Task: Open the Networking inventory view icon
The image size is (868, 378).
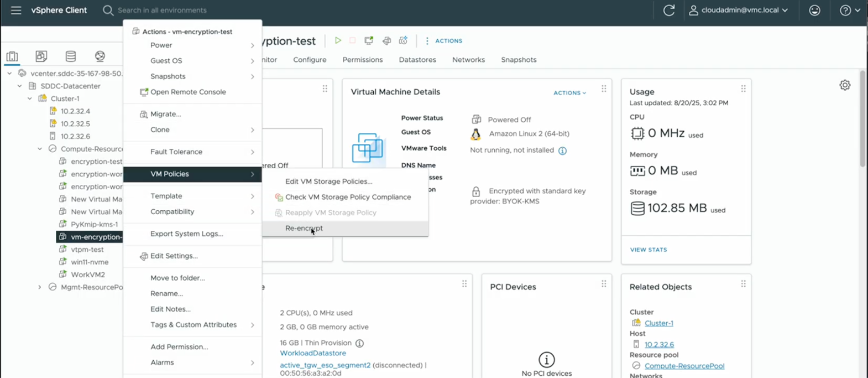Action: [100, 56]
